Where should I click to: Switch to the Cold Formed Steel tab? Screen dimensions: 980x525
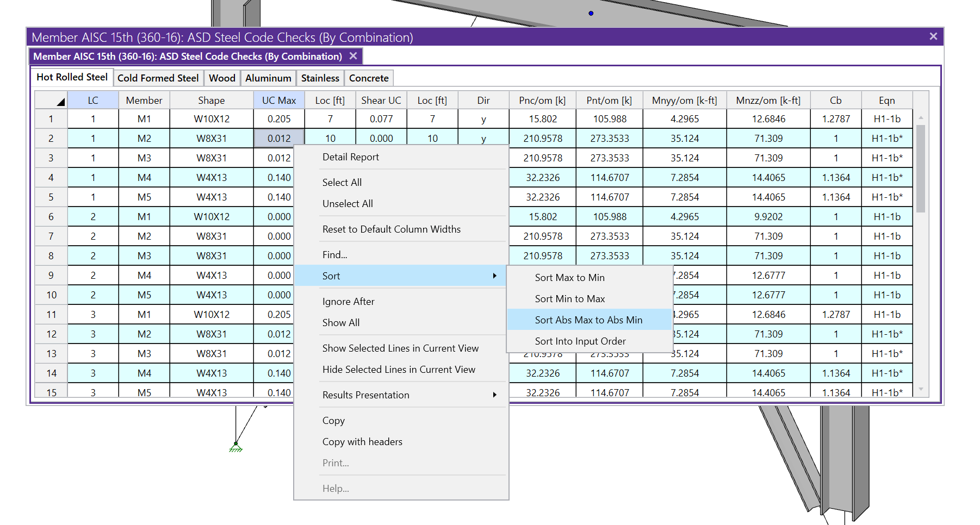coord(158,78)
